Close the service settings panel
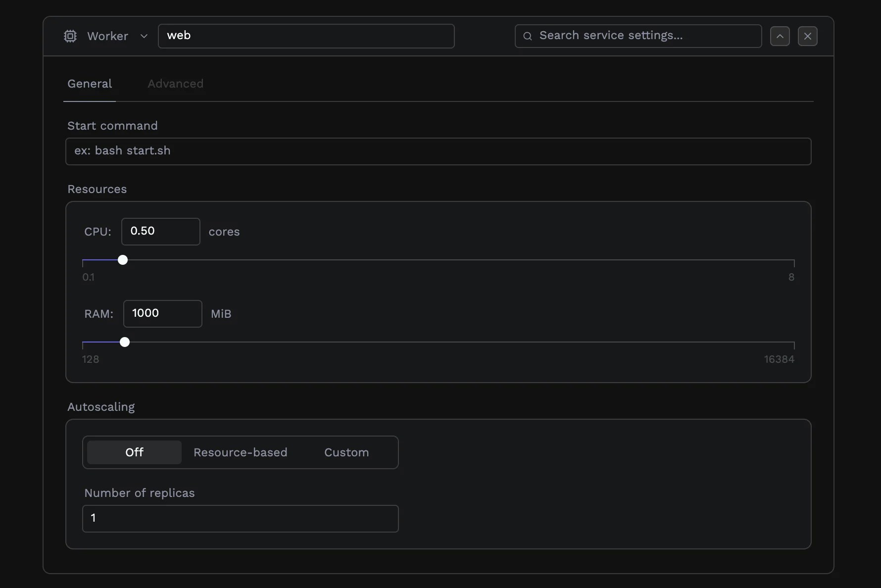 point(808,36)
